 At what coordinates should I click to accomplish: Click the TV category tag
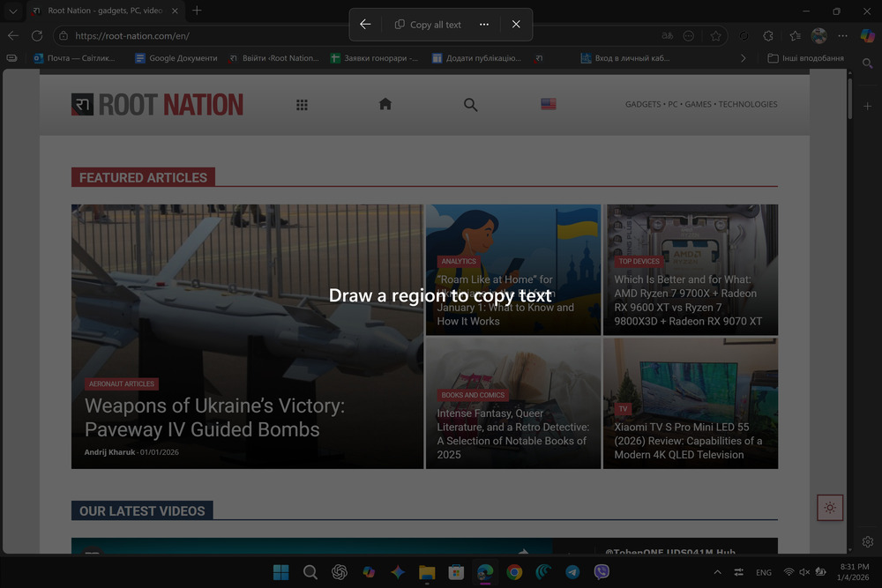pyautogui.click(x=623, y=409)
